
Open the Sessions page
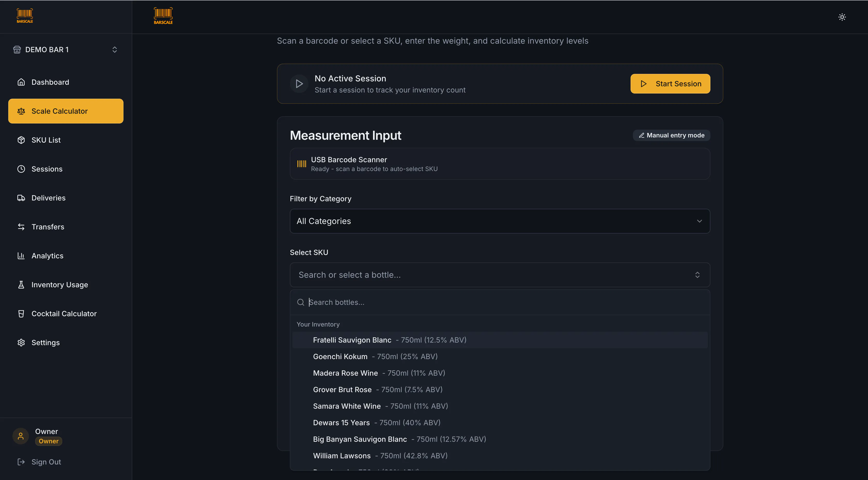pyautogui.click(x=66, y=169)
